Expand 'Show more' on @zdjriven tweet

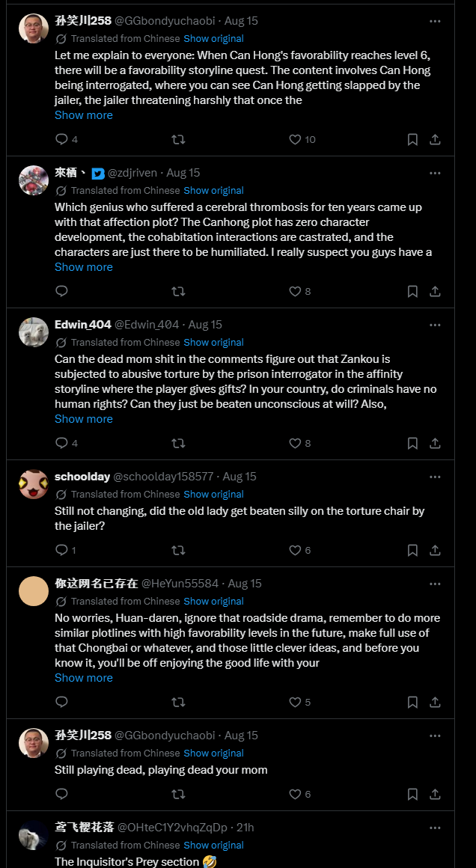[x=84, y=267]
